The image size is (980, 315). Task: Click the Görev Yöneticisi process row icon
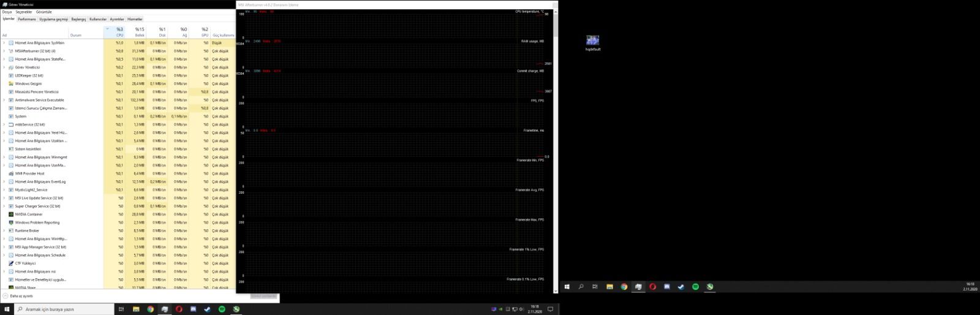click(x=11, y=67)
